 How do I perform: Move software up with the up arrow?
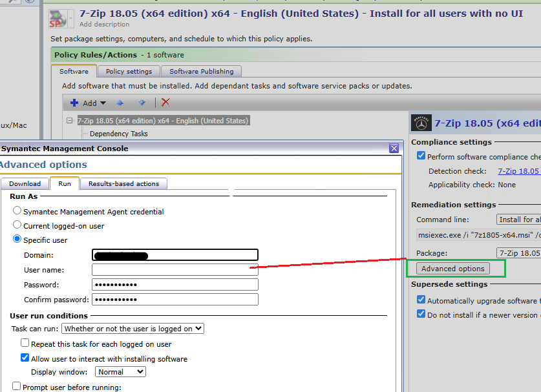pyautogui.click(x=120, y=103)
